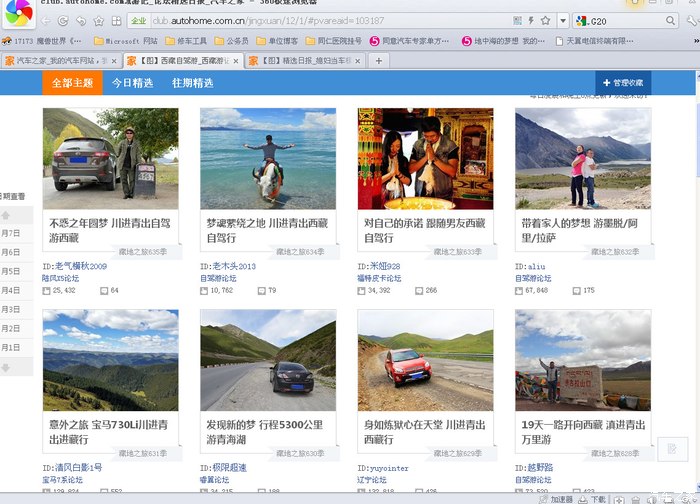Click the home icon in navigation bar

114,20
